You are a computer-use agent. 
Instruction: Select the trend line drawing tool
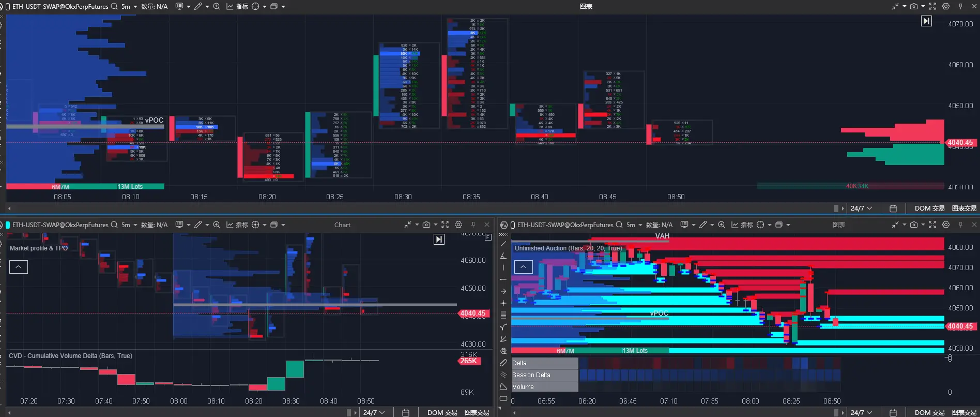(x=503, y=244)
